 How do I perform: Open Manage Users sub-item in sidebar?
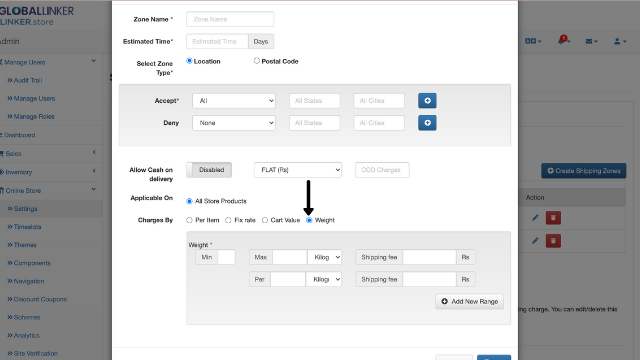pos(31,98)
